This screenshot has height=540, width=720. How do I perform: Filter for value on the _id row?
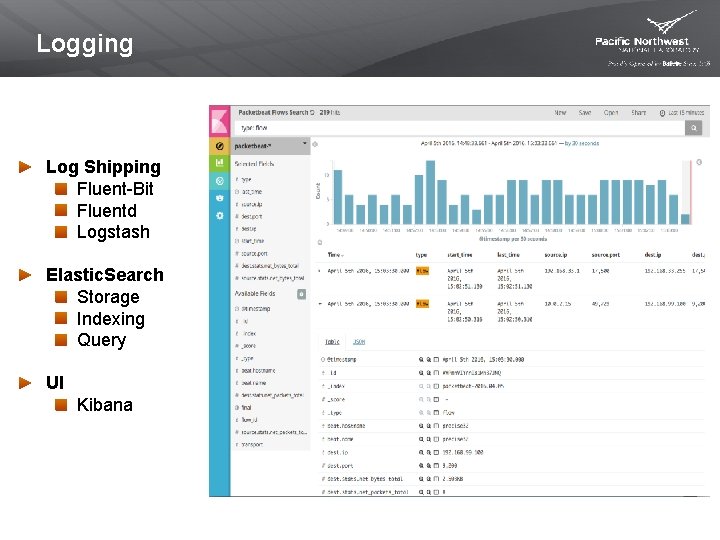pos(421,373)
